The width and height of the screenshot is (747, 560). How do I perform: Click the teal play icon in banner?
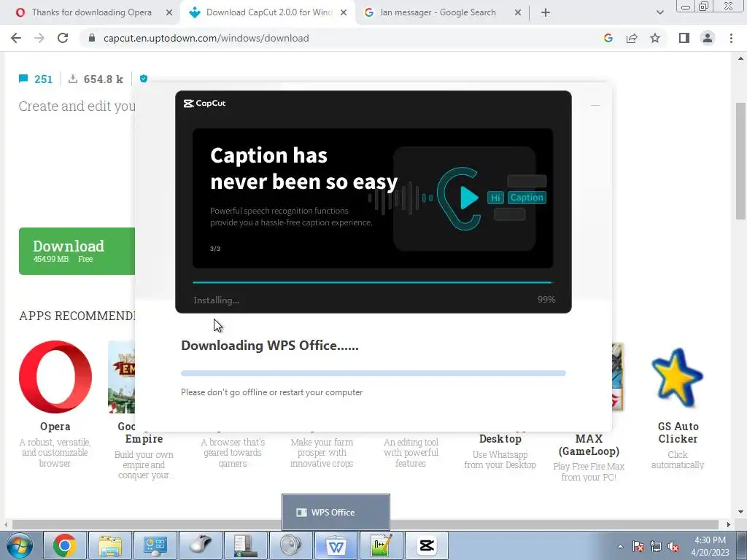(468, 198)
